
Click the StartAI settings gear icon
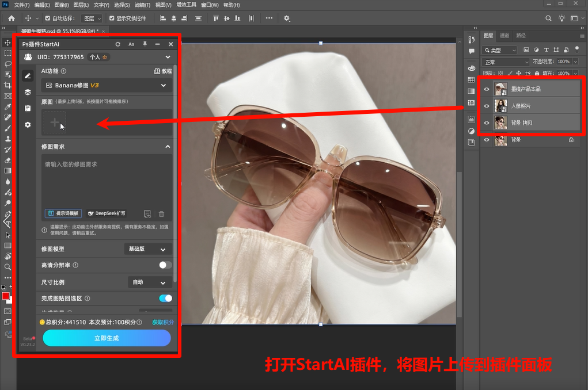pyautogui.click(x=27, y=125)
